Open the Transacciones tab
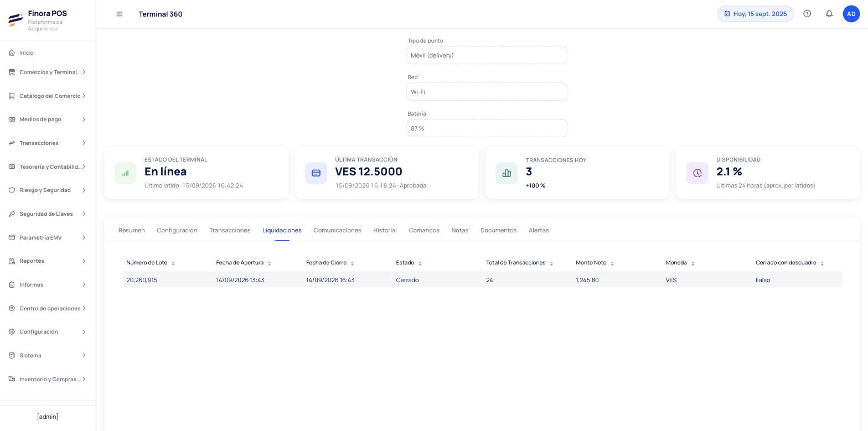Viewport: 868px width, 431px height. [x=230, y=230]
